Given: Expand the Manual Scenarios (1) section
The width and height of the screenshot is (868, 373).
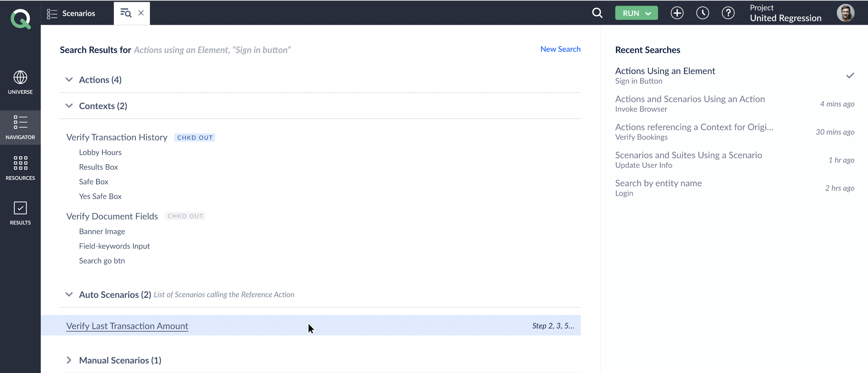Looking at the screenshot, I should (69, 360).
